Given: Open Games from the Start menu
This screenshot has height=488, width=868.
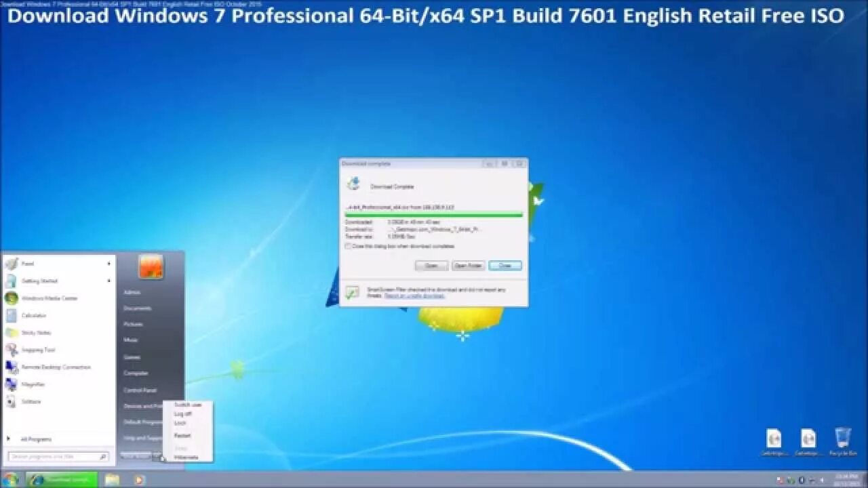Looking at the screenshot, I should (132, 357).
